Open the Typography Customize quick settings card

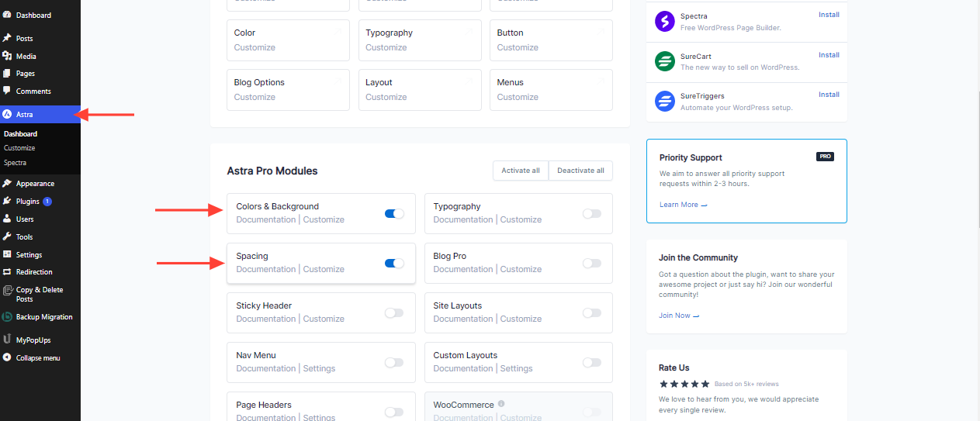click(419, 40)
